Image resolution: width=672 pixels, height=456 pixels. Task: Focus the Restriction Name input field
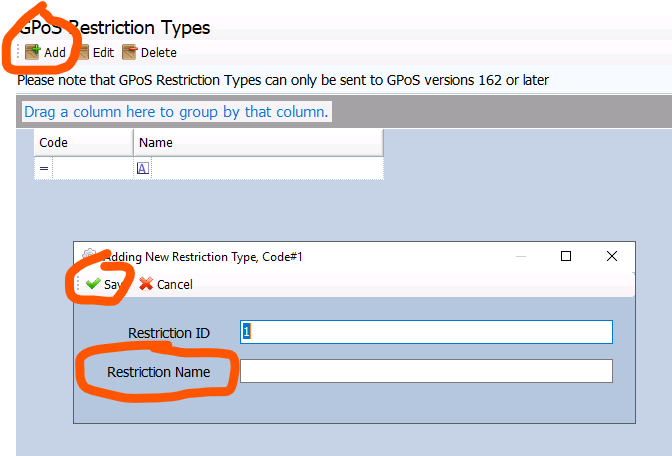click(426, 371)
